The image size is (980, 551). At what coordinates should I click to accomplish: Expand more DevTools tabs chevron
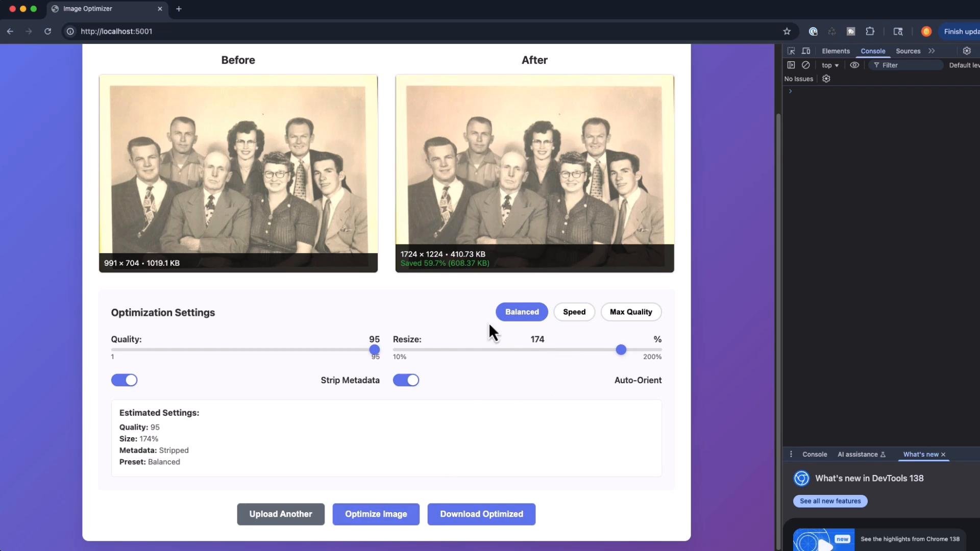[932, 51]
